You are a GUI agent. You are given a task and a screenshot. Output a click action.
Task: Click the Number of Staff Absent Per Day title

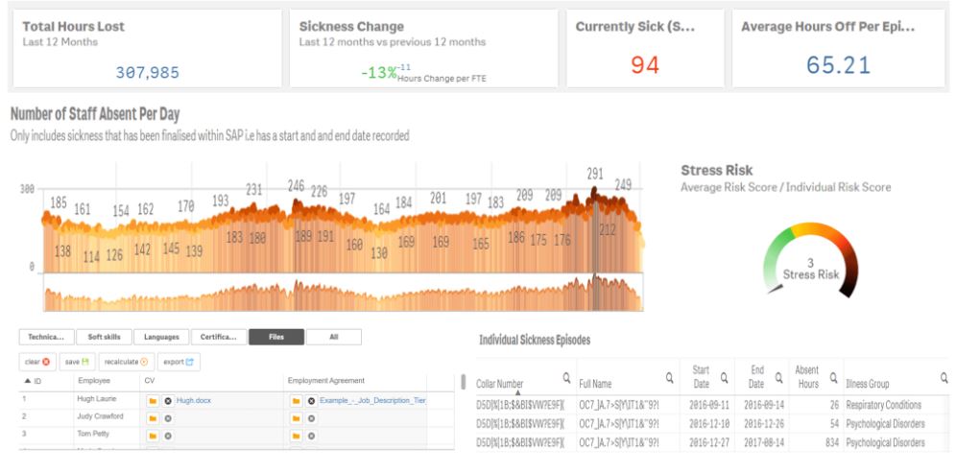tap(95, 114)
